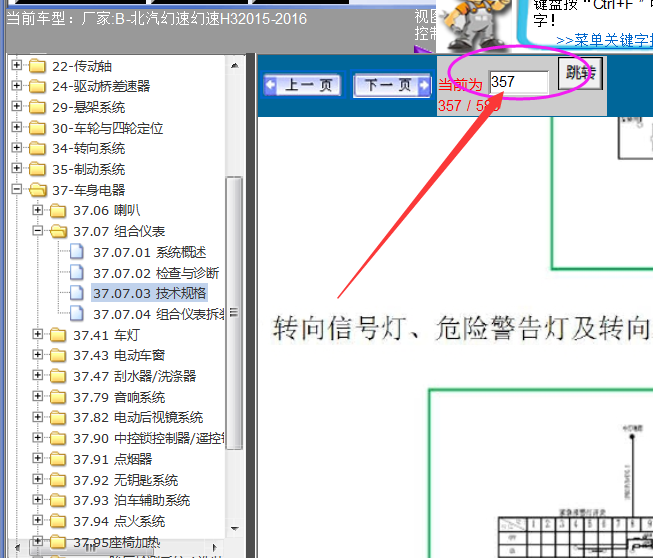Select the 37.95座椅加热 tree entry
653x558 pixels.
[x=116, y=543]
